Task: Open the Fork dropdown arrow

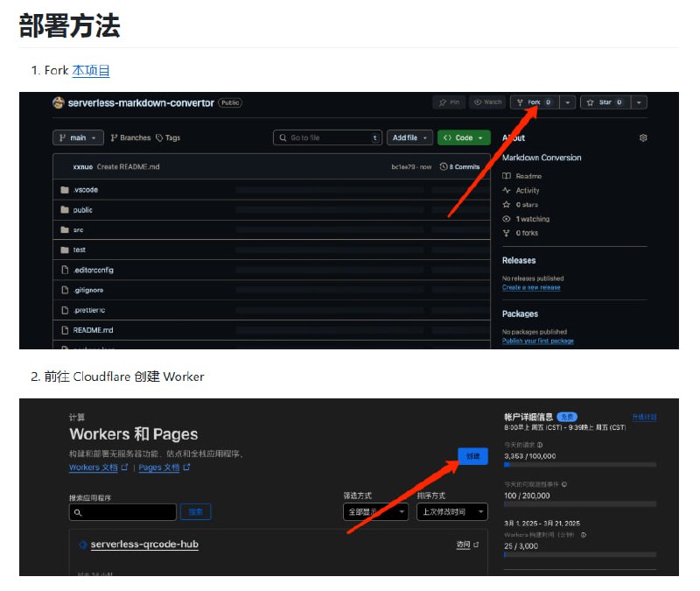Action: [567, 102]
